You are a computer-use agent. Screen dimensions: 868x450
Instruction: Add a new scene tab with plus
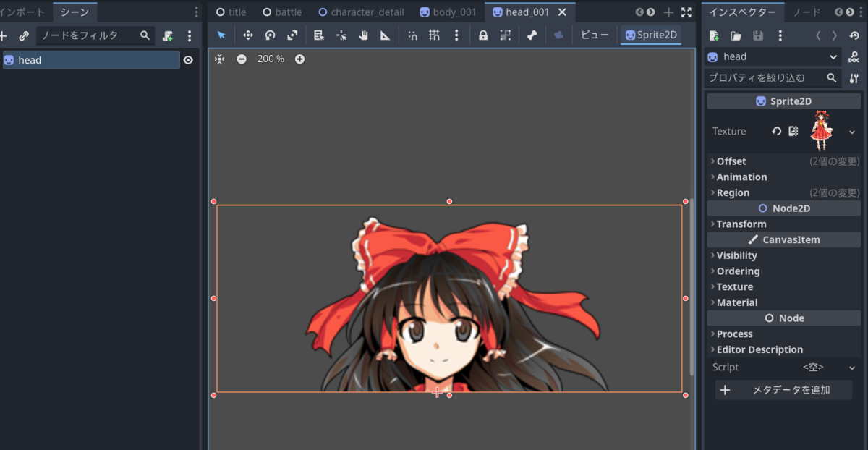pos(668,12)
